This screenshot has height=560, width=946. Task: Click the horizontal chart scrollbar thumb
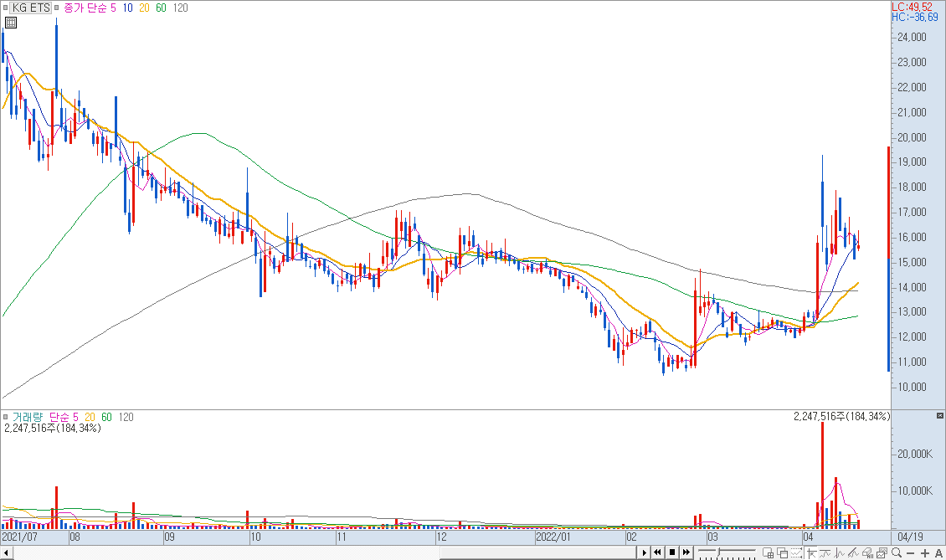pos(538,552)
